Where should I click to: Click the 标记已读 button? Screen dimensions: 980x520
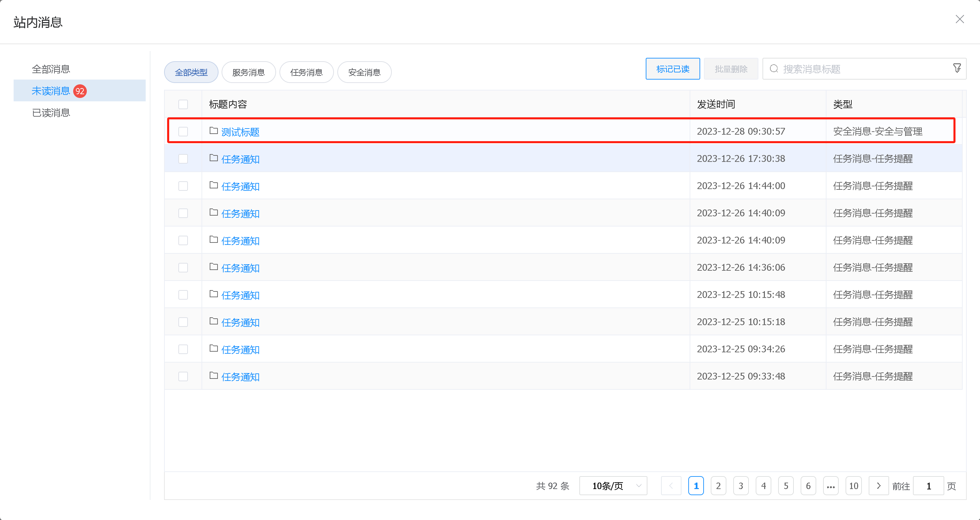(x=672, y=69)
